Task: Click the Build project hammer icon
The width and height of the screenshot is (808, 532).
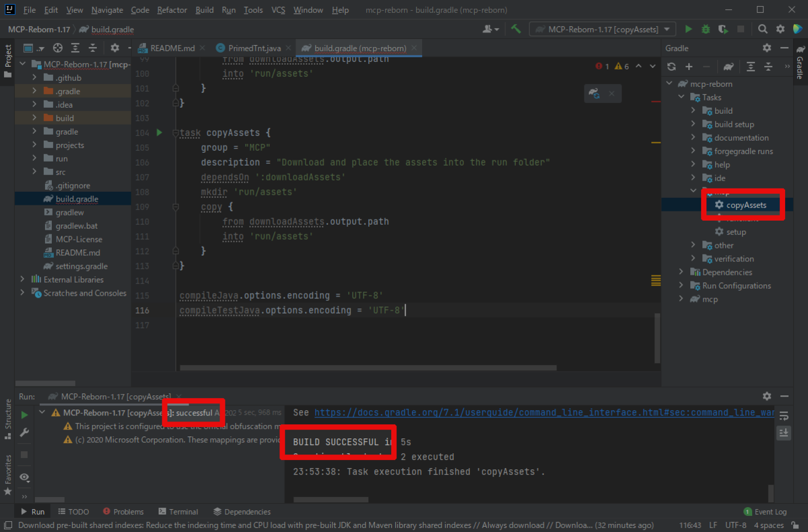Action: [516, 29]
